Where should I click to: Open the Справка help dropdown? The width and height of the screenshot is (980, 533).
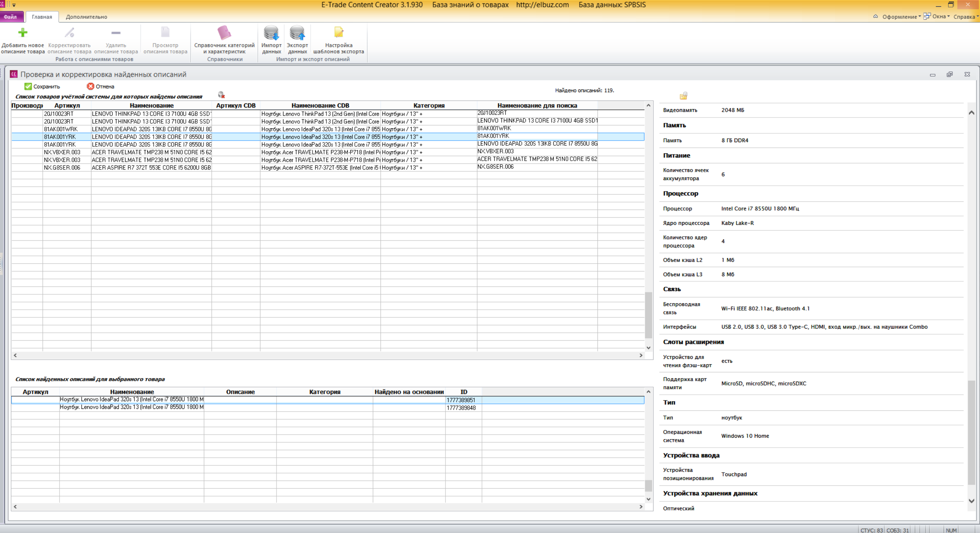point(966,17)
